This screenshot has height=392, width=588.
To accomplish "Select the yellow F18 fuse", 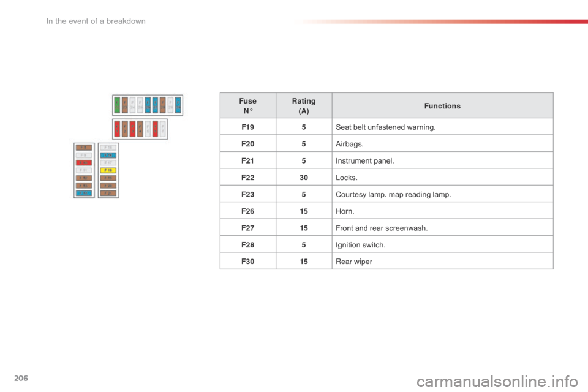I will click(x=108, y=170).
